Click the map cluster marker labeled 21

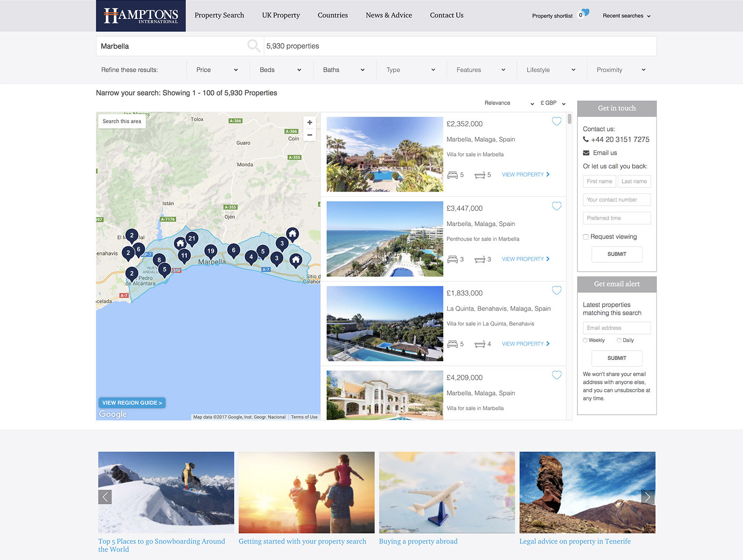pyautogui.click(x=192, y=239)
